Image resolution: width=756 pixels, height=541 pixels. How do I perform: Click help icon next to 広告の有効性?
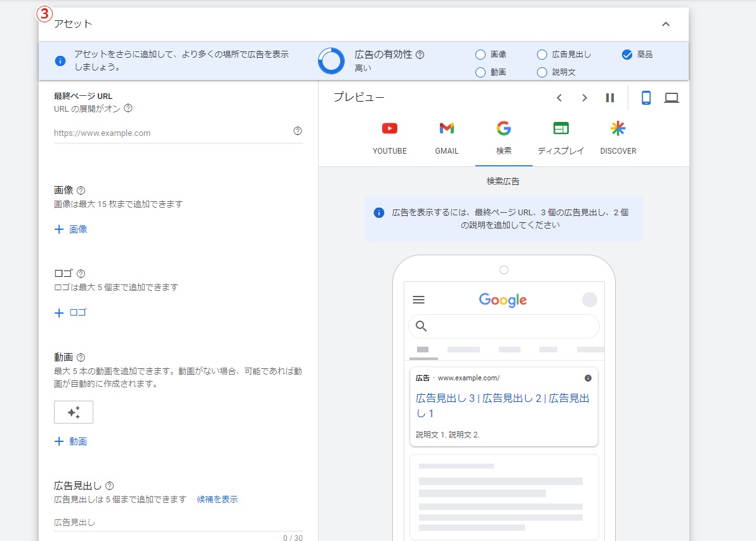tap(420, 55)
